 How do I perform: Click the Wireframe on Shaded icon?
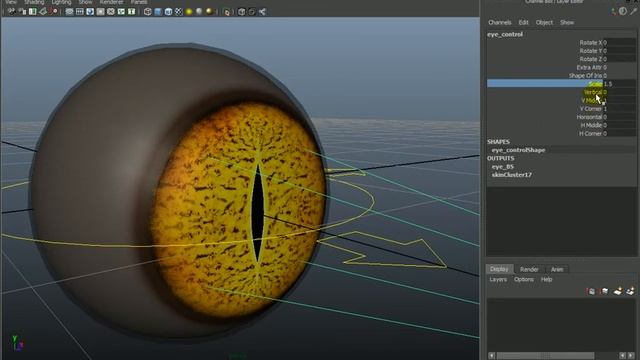point(168,12)
